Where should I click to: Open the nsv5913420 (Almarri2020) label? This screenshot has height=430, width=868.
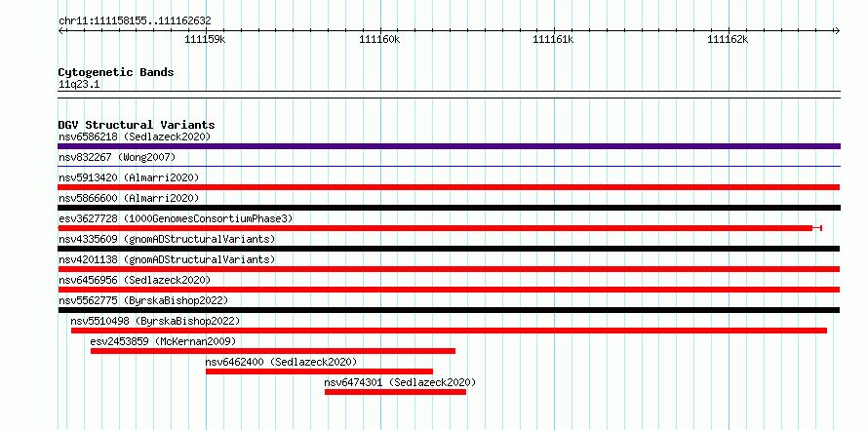[x=129, y=177]
